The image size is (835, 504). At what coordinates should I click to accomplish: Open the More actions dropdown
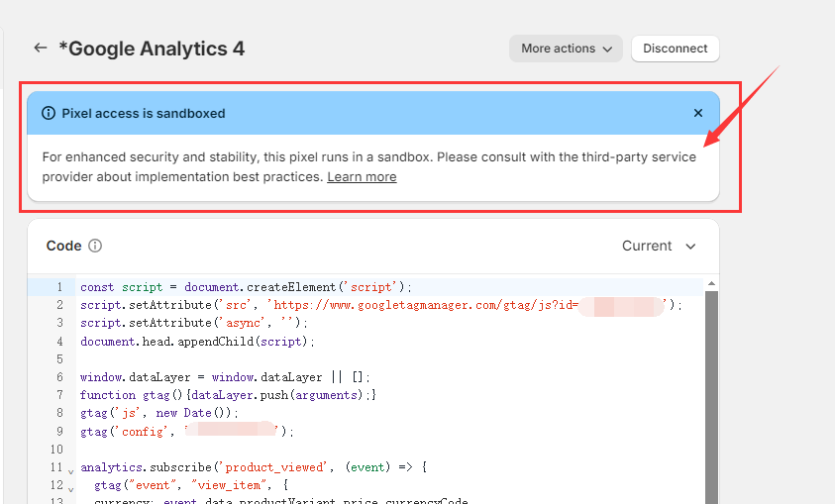point(566,49)
